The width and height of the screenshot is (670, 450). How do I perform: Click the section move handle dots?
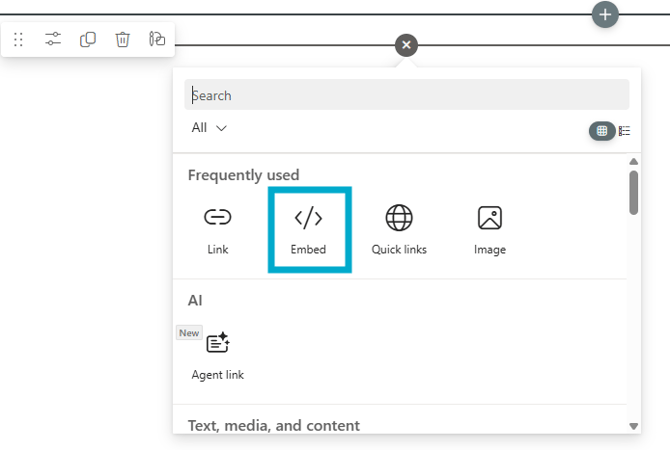tap(19, 40)
